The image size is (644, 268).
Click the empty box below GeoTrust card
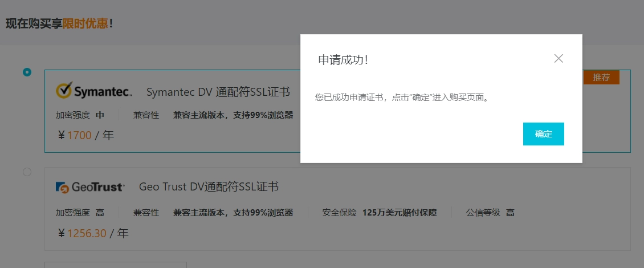tap(116, 265)
